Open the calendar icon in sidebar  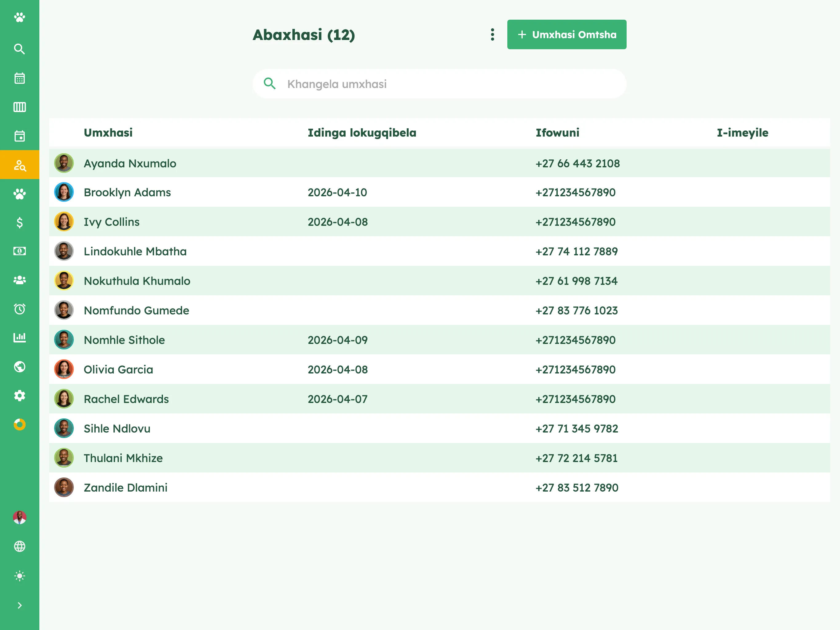pyautogui.click(x=19, y=78)
